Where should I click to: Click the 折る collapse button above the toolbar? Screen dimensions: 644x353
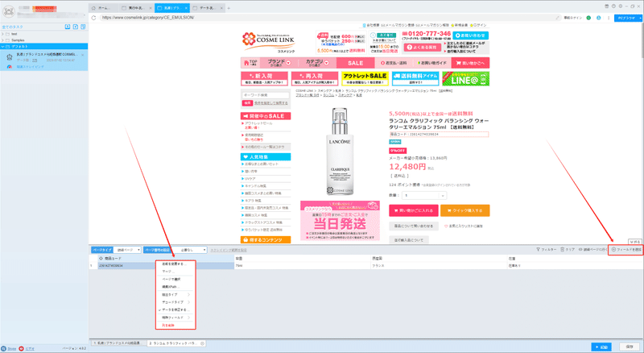click(x=634, y=242)
